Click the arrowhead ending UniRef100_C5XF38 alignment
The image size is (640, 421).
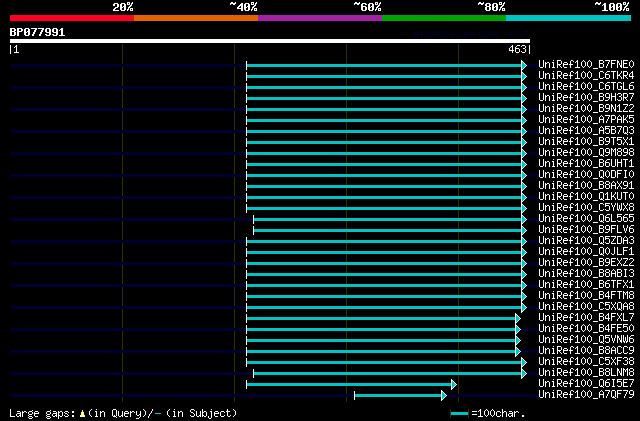524,363
